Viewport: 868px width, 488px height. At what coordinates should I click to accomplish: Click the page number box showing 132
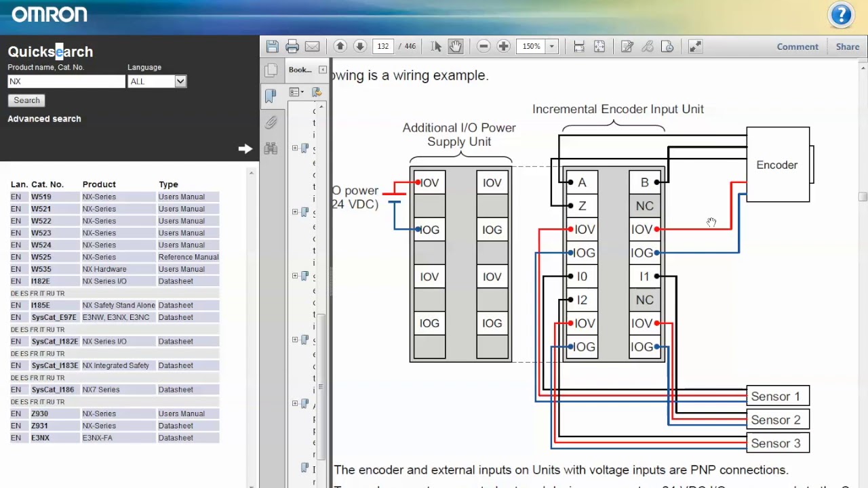(x=383, y=46)
